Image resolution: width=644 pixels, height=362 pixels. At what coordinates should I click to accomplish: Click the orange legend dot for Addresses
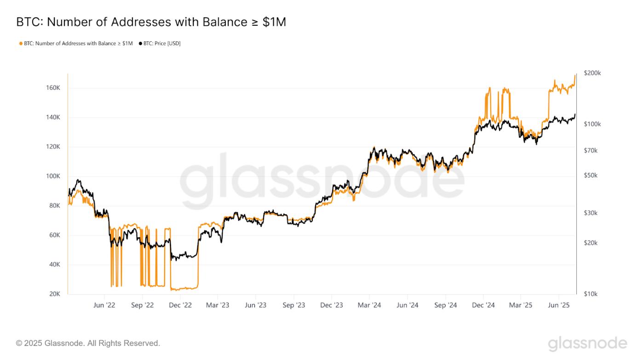point(21,43)
